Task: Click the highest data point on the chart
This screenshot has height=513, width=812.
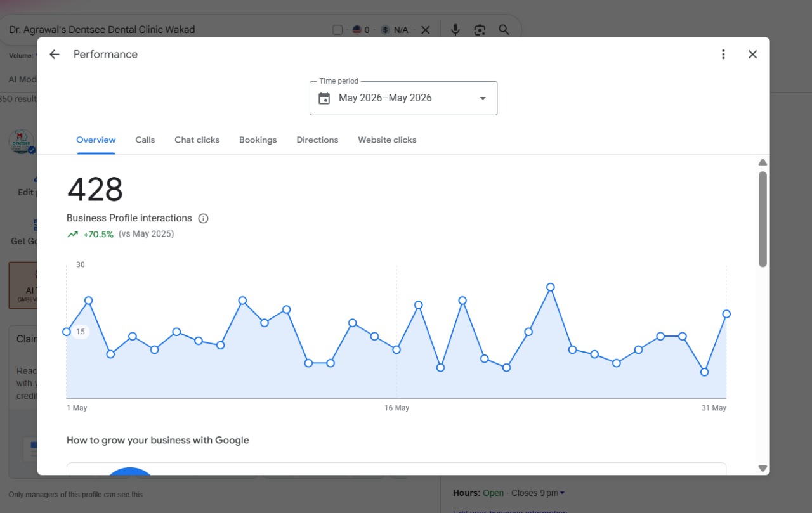Action: point(551,287)
